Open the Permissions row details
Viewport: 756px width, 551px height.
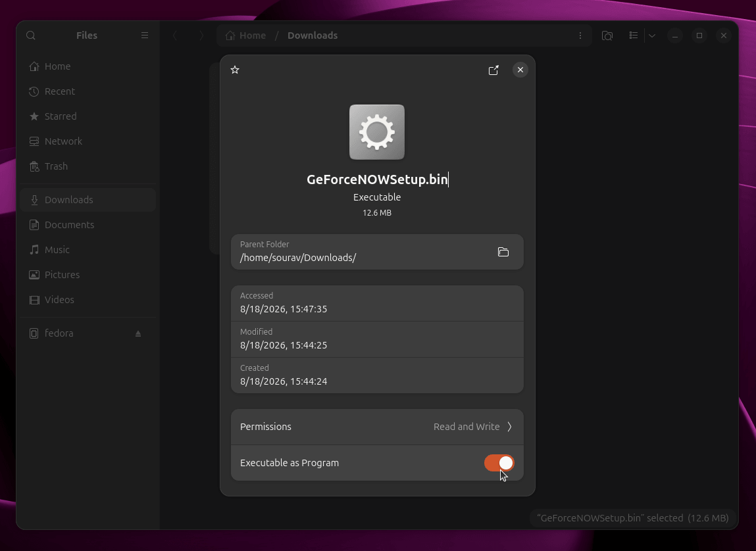(x=377, y=427)
